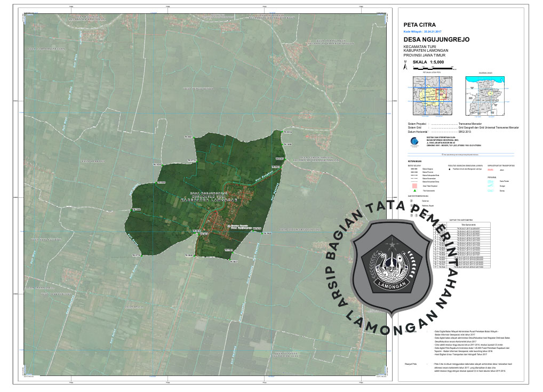Image resolution: width=543 pixels, height=392 pixels.
Task: Click the red Jalan road legend symbol
Action: pyautogui.click(x=490, y=169)
